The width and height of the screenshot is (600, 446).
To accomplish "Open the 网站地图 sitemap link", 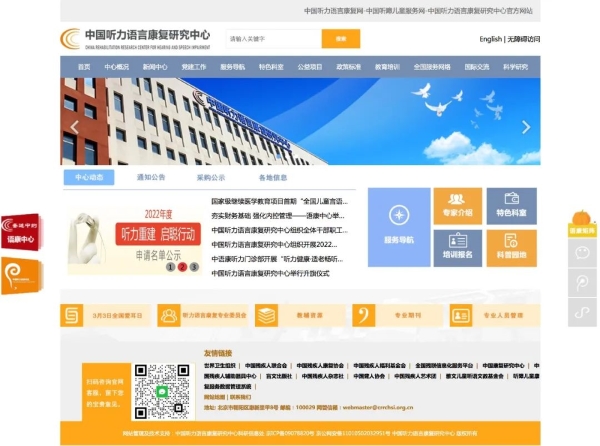I will [214, 397].
